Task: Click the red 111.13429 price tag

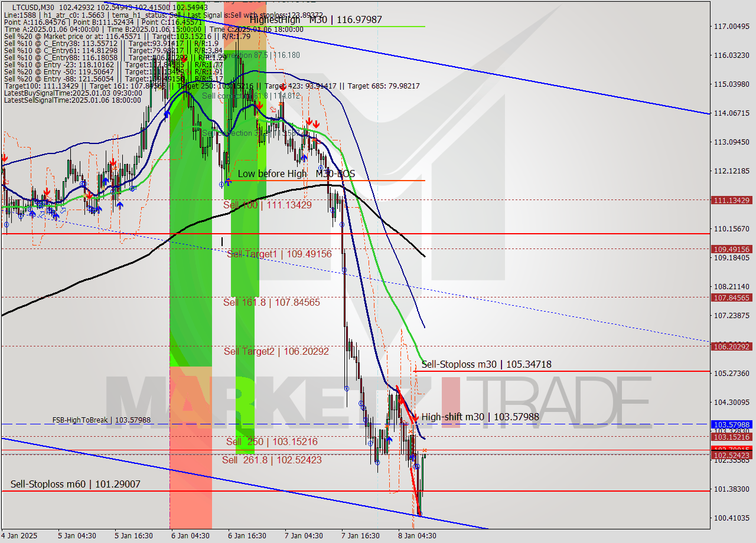Action: 732,200
